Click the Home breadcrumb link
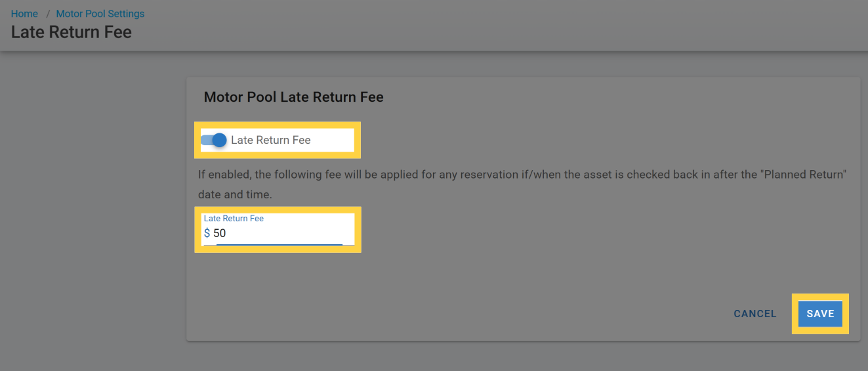 point(24,14)
